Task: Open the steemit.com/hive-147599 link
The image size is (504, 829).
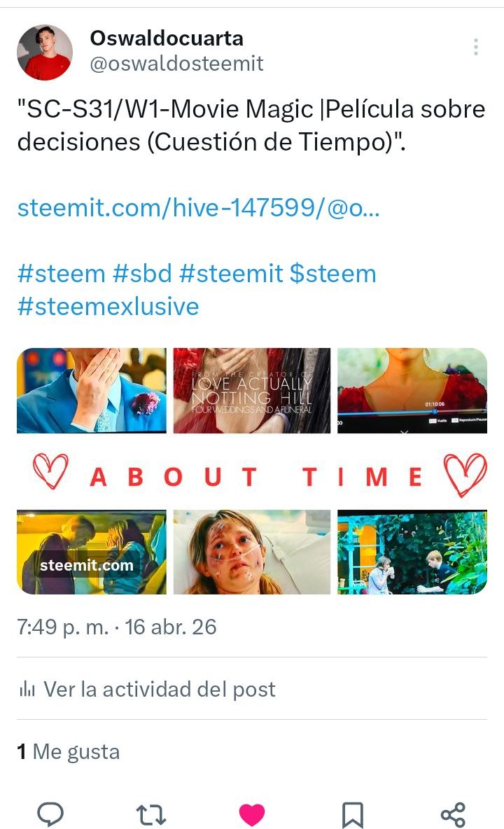Action: pyautogui.click(x=198, y=208)
